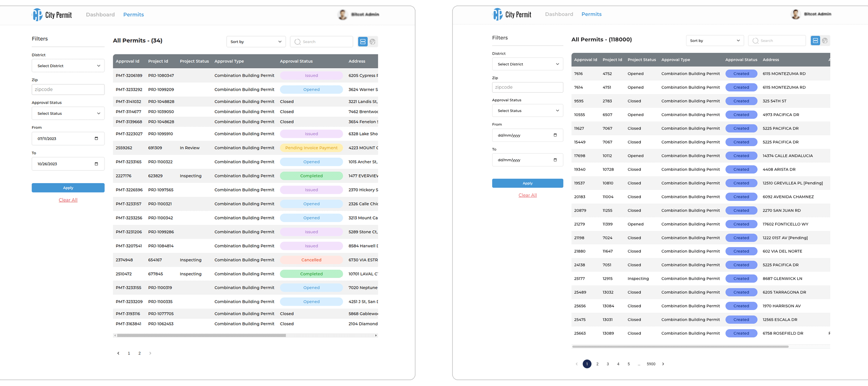This screenshot has height=386, width=868.
Task: Click next page arrow after page 2
Action: (150, 353)
